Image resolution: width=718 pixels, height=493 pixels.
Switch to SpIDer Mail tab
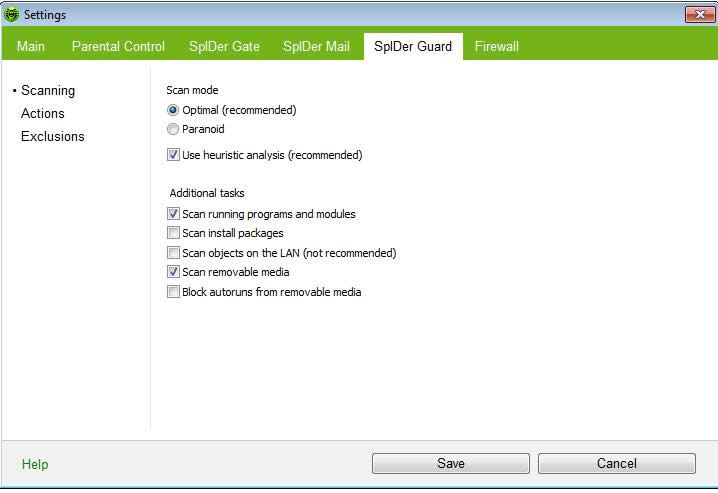[x=317, y=46]
